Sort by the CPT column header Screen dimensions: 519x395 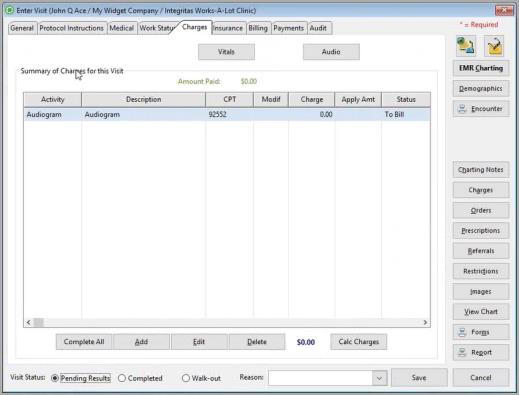pos(230,99)
